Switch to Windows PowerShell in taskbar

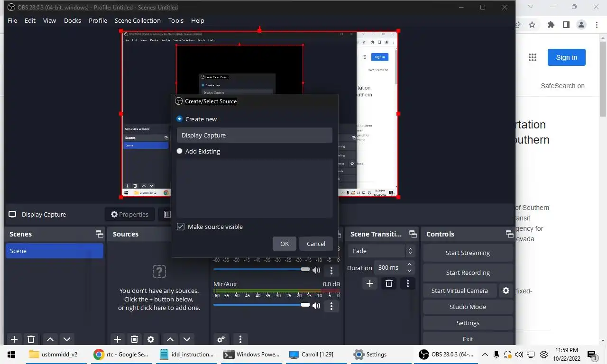[251, 354]
